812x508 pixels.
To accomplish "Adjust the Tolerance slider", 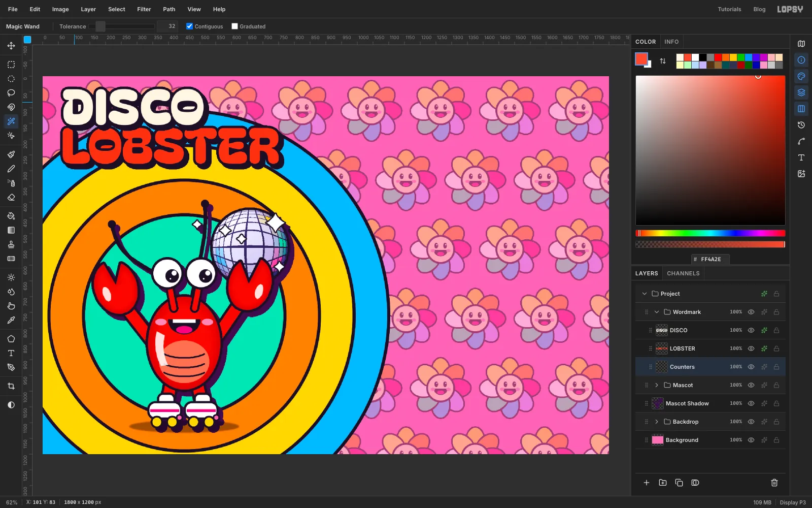I will [122, 26].
